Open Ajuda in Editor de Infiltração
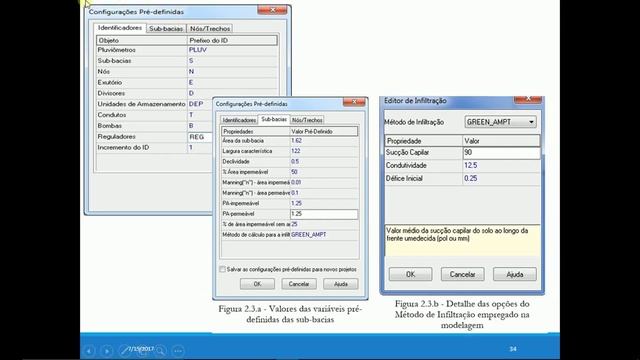This screenshot has width=640, height=360. pos(515,274)
